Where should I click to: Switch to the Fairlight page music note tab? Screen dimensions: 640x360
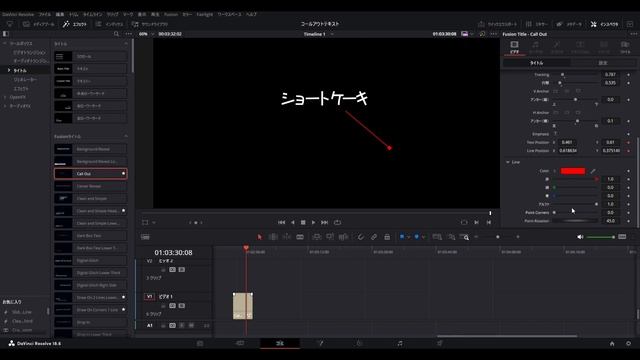pos(400,344)
